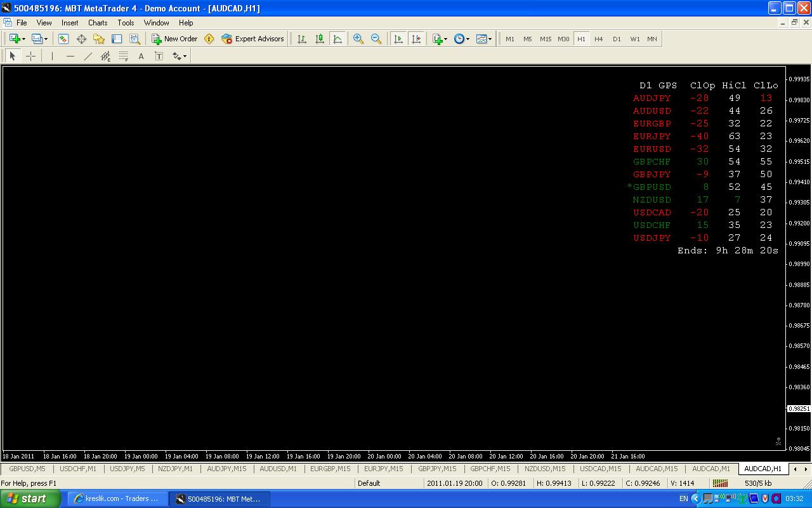Expand the Profiles dropdown arrow
Image resolution: width=812 pixels, height=508 pixels.
46,39
